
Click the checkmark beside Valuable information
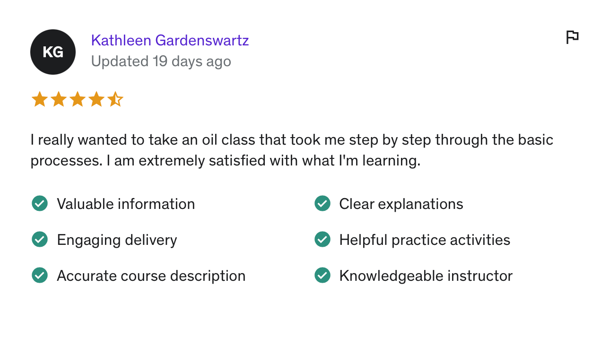[40, 204]
